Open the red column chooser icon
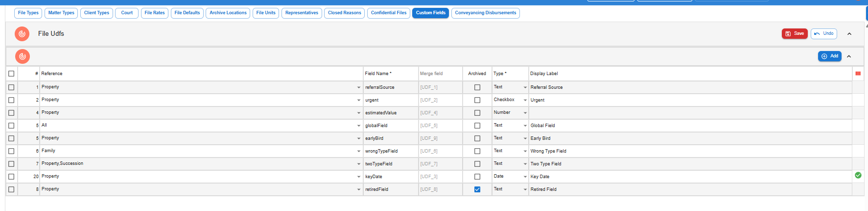The image size is (868, 211). [x=858, y=74]
